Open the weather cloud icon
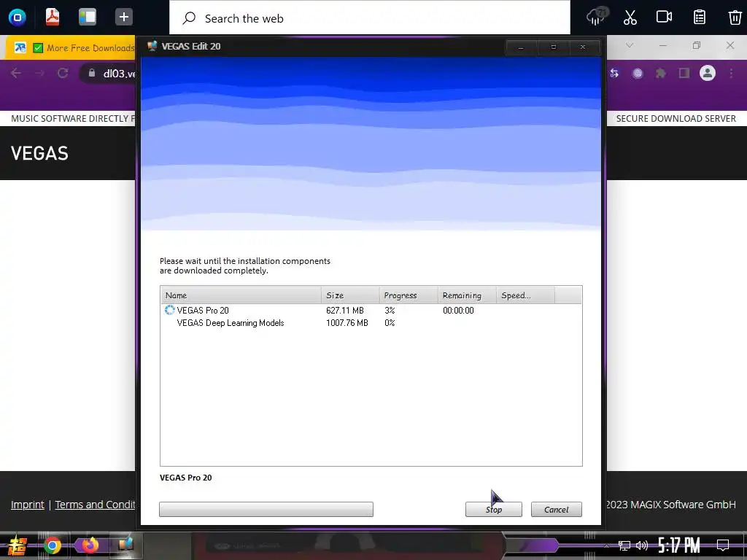Image resolution: width=747 pixels, height=560 pixels. pos(597,17)
